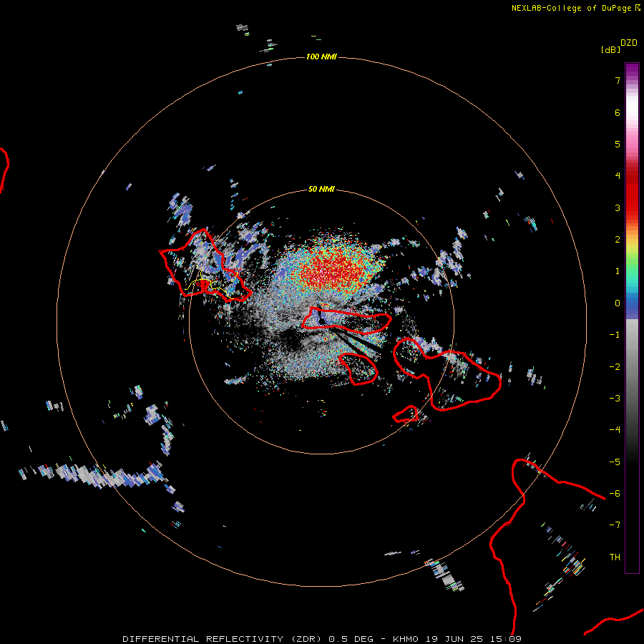The height and width of the screenshot is (644, 644).
Task: Pick the blue band near 0 dB
Action: (x=632, y=306)
